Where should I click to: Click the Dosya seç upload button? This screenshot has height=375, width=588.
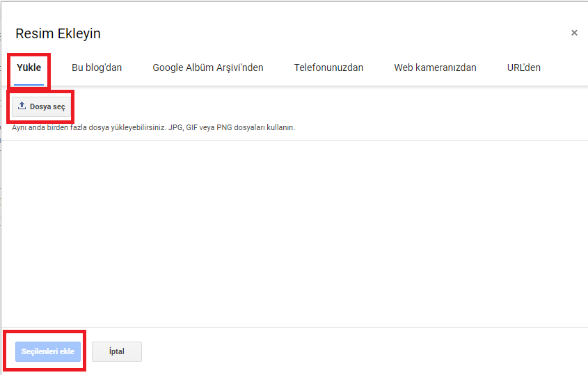pos(41,107)
